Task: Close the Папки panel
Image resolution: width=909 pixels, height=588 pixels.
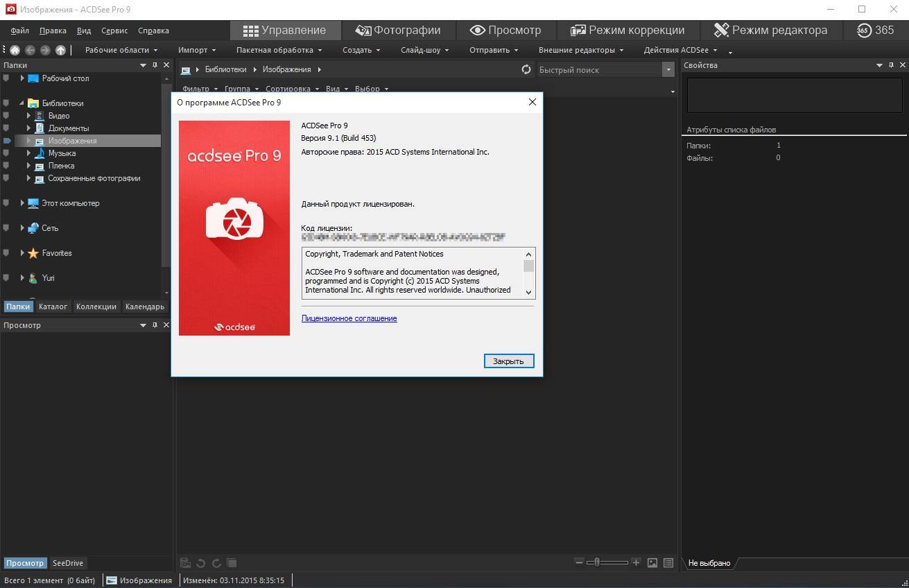Action: click(x=165, y=65)
